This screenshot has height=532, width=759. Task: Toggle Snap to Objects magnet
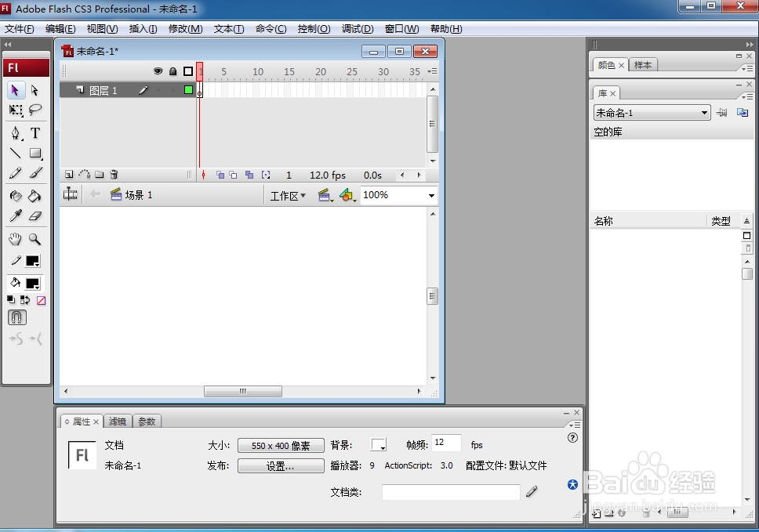coord(17,317)
